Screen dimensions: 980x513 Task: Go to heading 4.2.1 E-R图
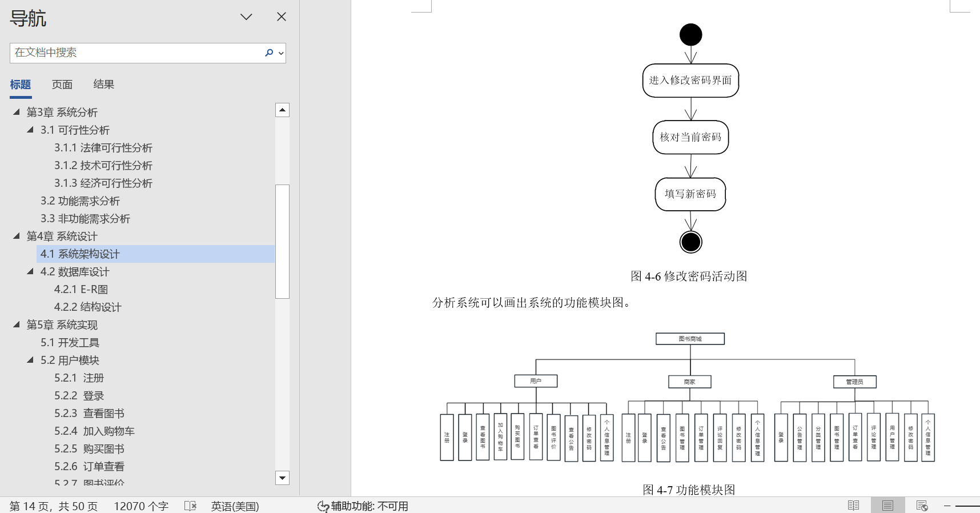(81, 289)
